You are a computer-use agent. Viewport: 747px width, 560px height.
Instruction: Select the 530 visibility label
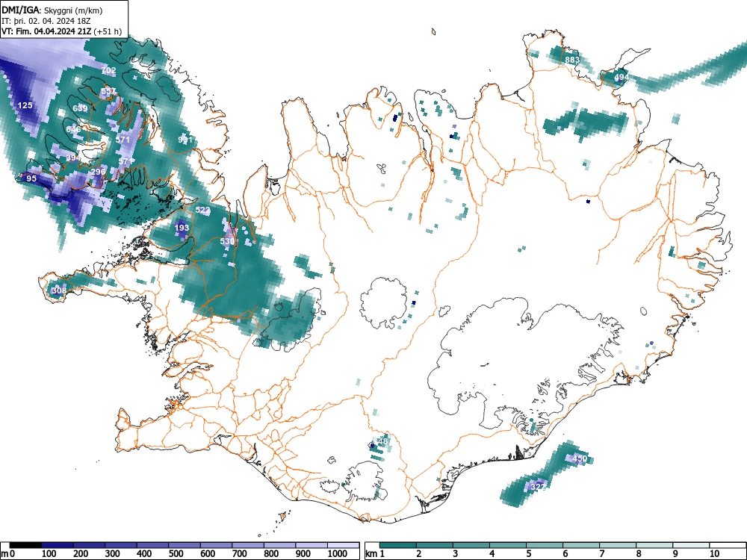(x=227, y=241)
